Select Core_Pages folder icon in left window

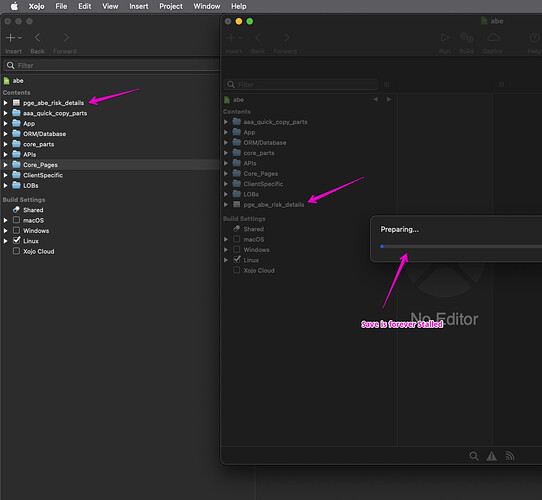[x=16, y=165]
